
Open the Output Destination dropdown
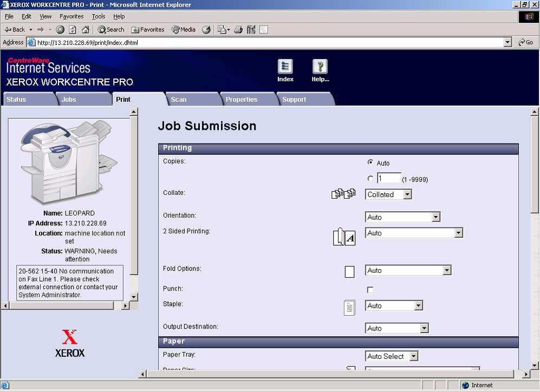pyautogui.click(x=396, y=328)
